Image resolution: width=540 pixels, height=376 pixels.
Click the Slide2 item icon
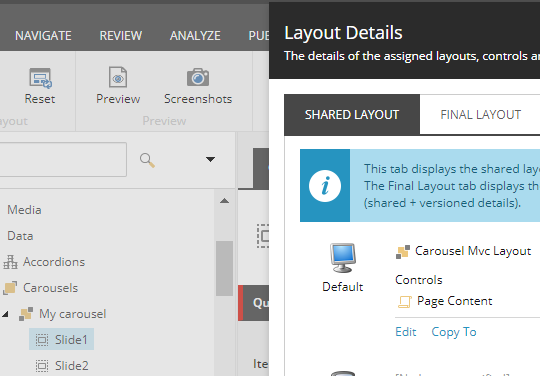tap(42, 366)
